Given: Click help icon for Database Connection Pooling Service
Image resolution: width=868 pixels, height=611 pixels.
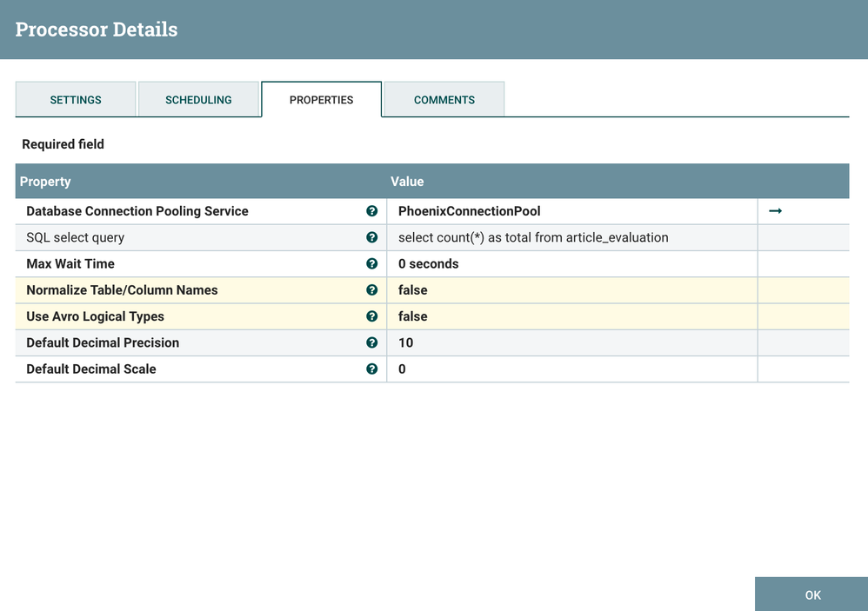Looking at the screenshot, I should tap(372, 211).
